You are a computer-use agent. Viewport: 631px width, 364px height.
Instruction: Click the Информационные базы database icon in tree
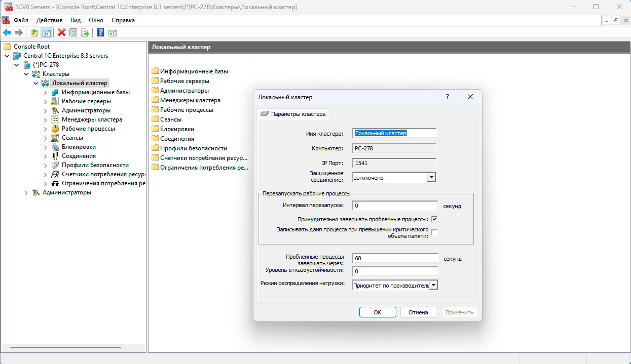pyautogui.click(x=55, y=92)
